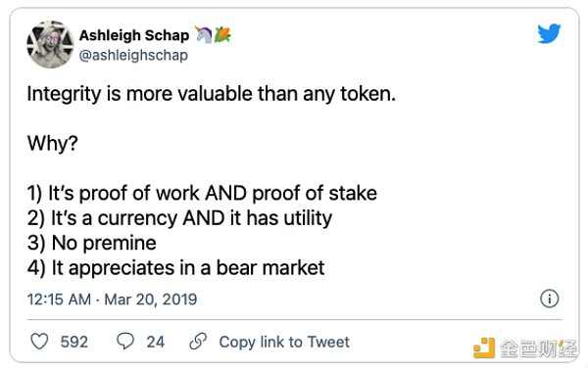This screenshot has width=588, height=369.
Task: Click the orange logo watermark icon
Action: [x=484, y=347]
